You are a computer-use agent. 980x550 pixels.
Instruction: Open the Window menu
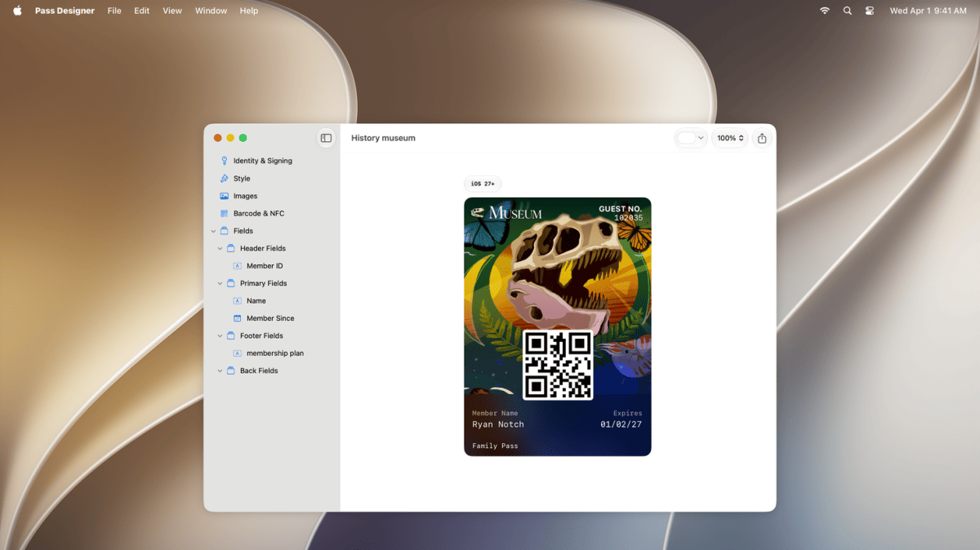[x=211, y=11]
